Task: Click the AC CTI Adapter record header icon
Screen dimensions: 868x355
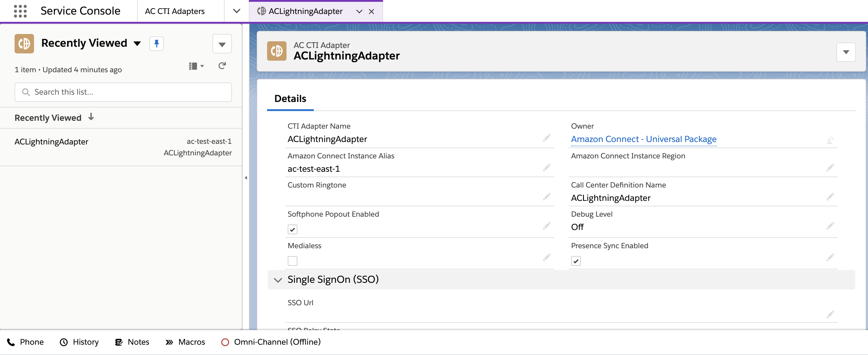Action: point(276,51)
